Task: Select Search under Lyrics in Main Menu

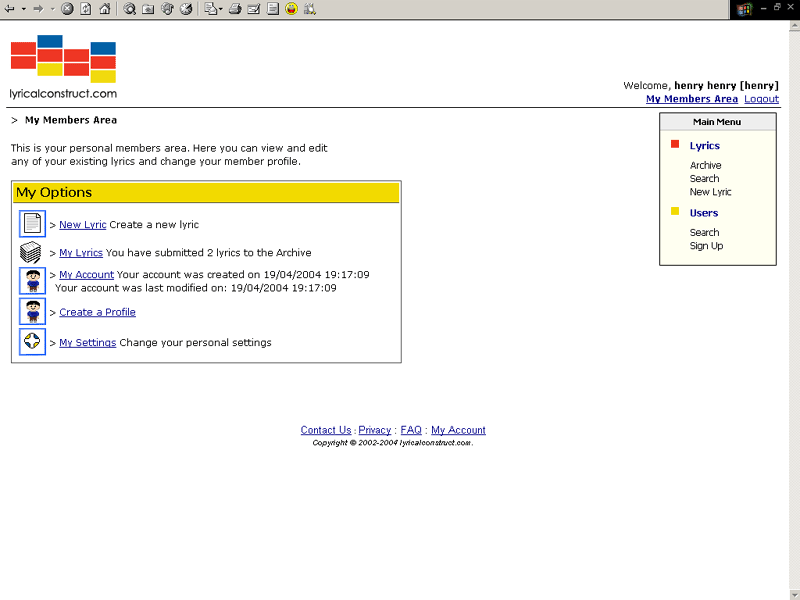Action: (x=704, y=179)
